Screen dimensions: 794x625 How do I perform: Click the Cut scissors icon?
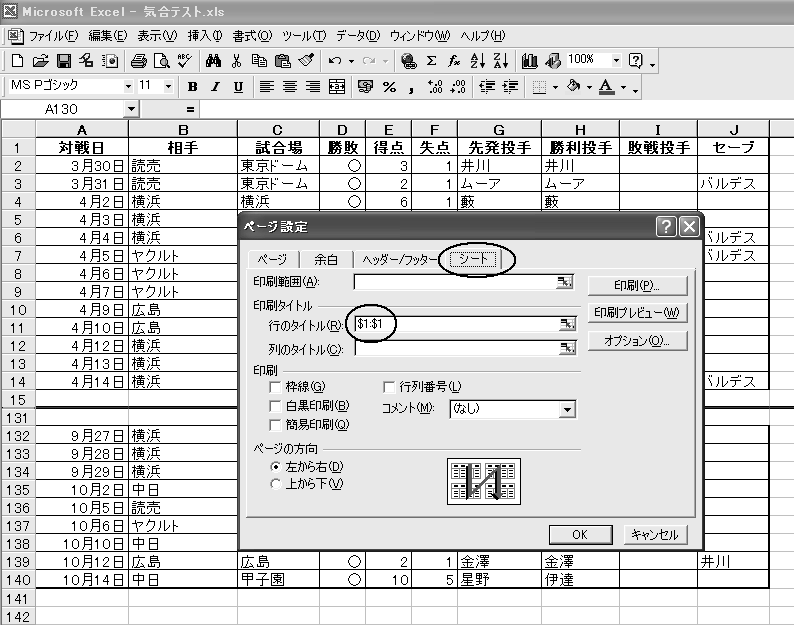tap(237, 61)
